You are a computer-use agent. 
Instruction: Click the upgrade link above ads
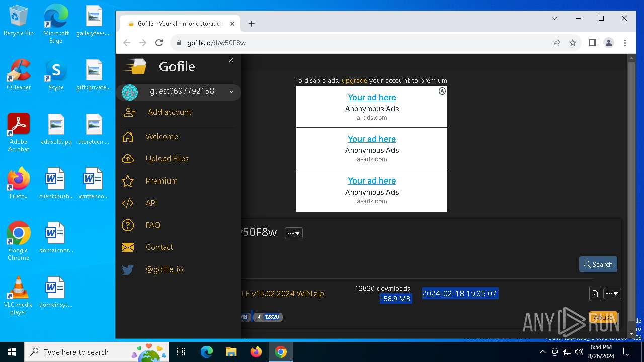354,80
